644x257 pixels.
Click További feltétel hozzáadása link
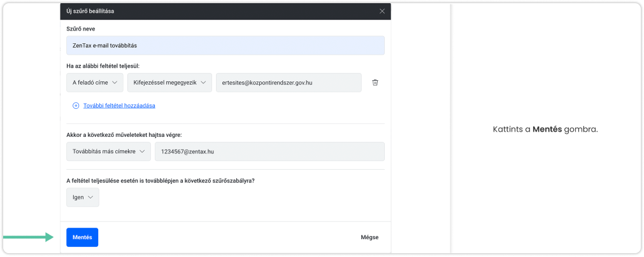pyautogui.click(x=119, y=106)
